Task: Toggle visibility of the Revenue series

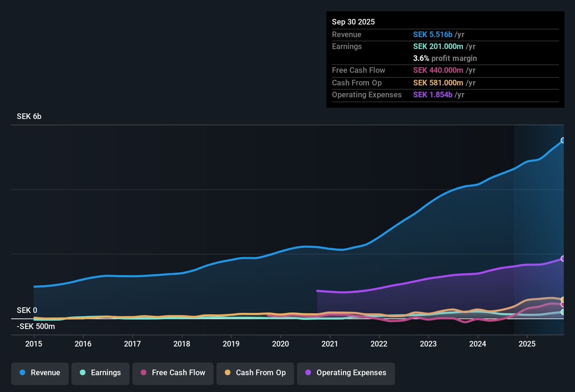Action: coord(40,373)
